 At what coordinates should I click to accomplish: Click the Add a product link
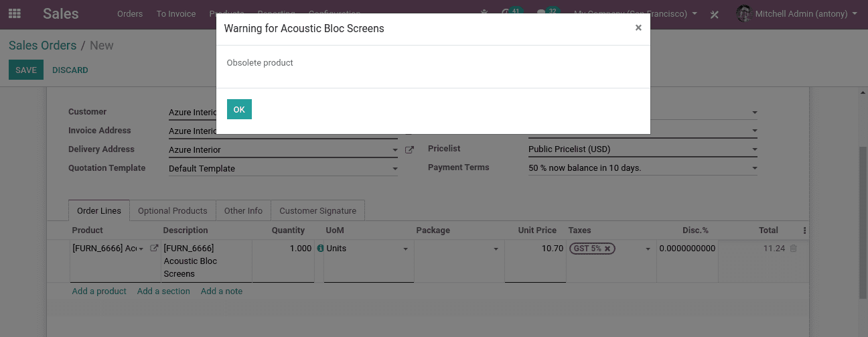pyautogui.click(x=99, y=291)
